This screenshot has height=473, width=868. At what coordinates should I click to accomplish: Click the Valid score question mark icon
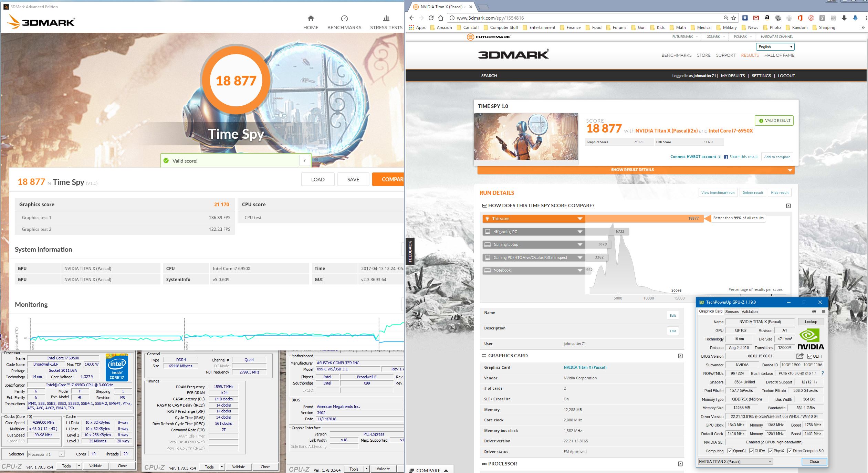click(x=304, y=160)
